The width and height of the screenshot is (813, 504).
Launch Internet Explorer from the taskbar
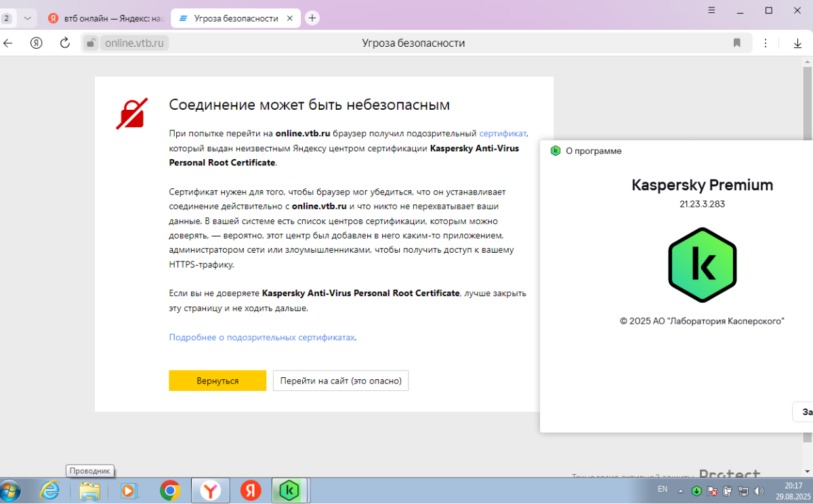49,490
